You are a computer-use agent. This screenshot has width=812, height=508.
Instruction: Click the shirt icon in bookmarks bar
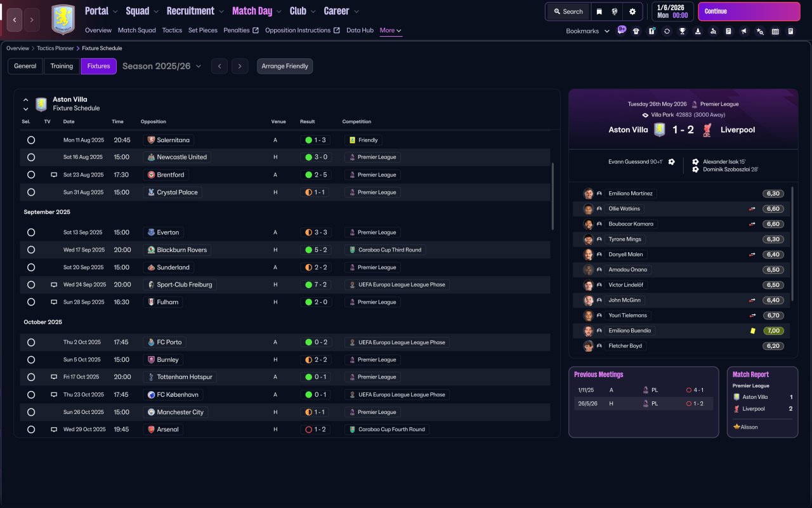(x=636, y=30)
